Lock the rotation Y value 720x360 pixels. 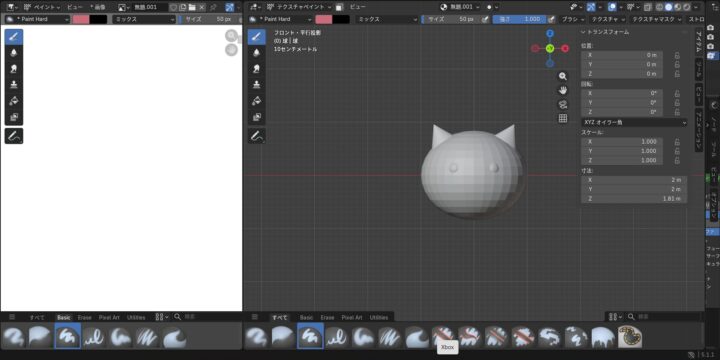tap(677, 103)
